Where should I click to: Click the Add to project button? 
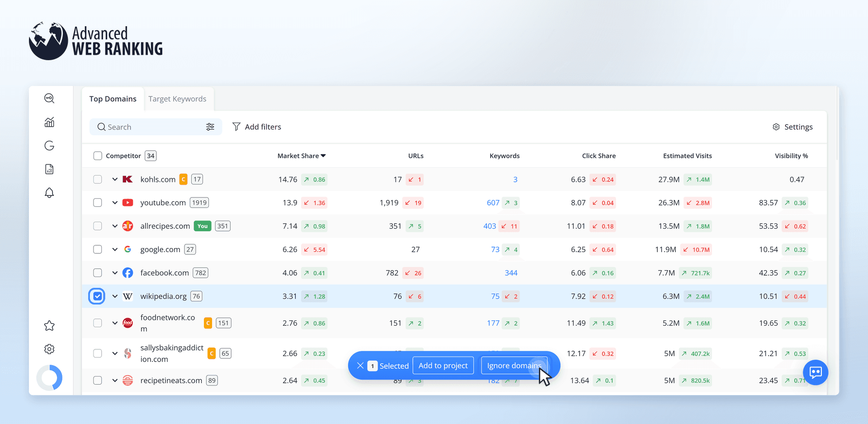click(443, 366)
